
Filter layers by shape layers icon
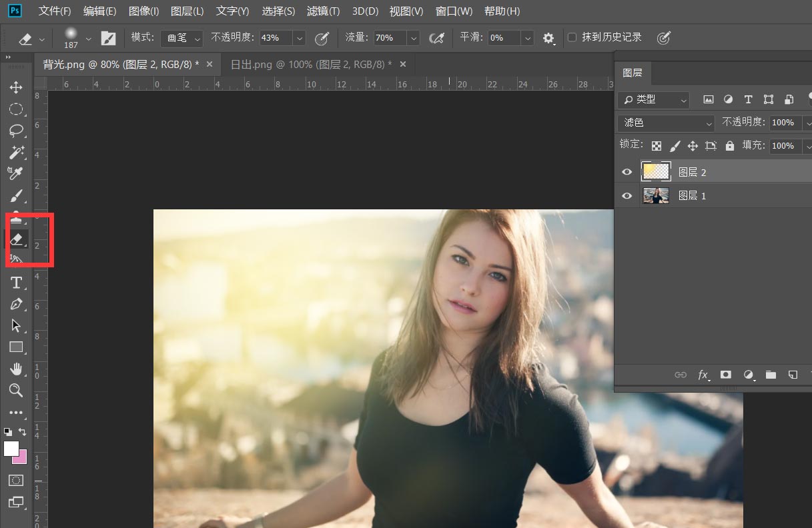[769, 99]
